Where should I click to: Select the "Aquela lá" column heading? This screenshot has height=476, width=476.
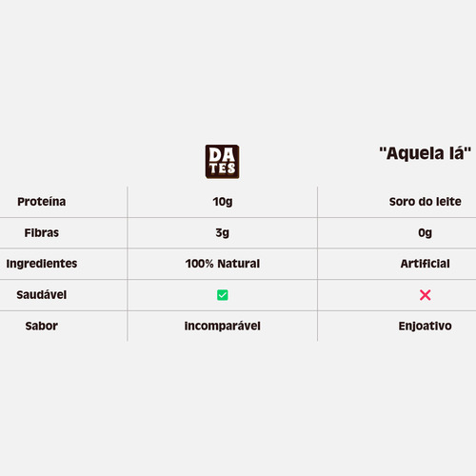pyautogui.click(x=425, y=153)
